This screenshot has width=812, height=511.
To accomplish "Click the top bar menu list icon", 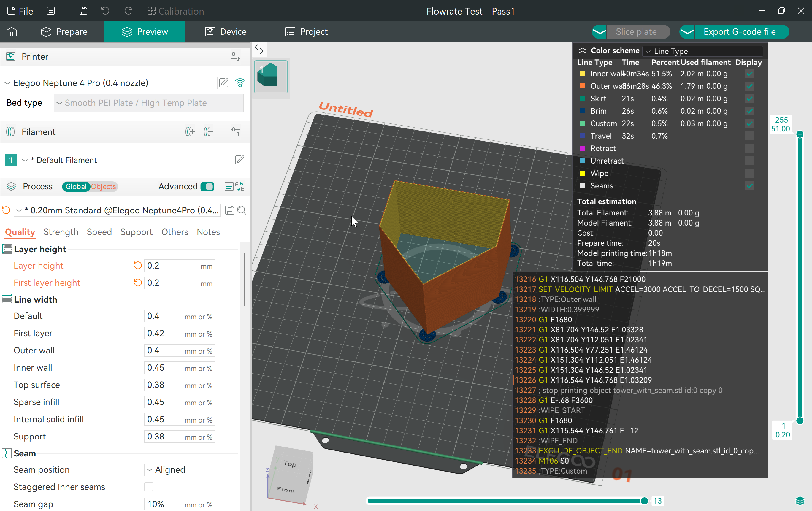I will (50, 11).
